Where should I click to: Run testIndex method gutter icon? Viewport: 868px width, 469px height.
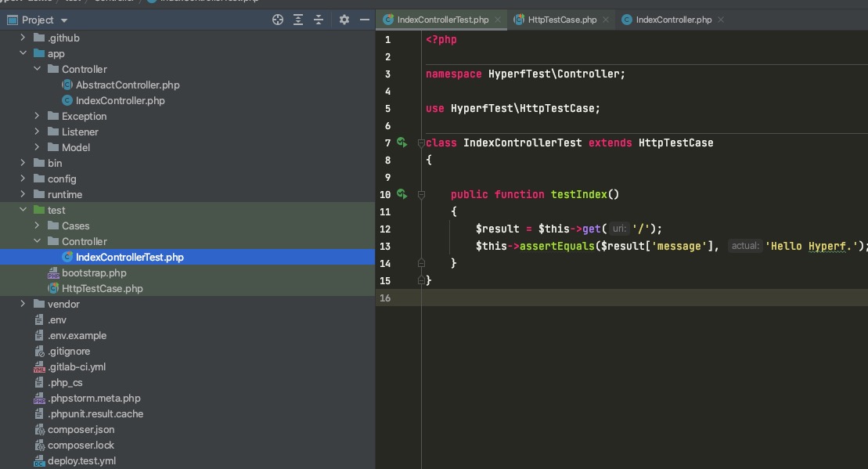point(402,194)
